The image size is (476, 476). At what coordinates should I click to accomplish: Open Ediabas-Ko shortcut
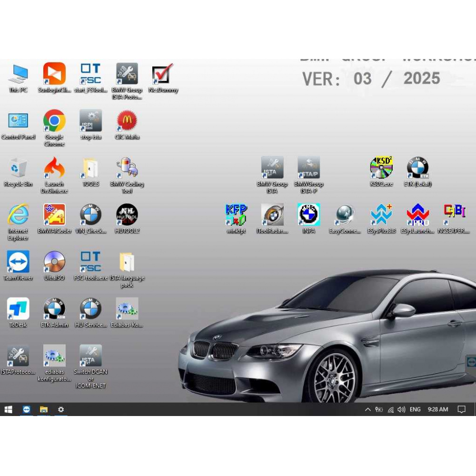pyautogui.click(x=127, y=313)
